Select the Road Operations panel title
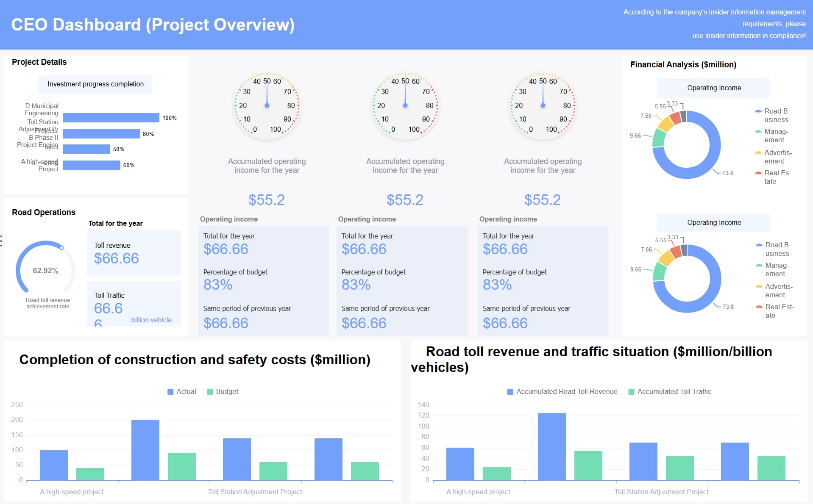This screenshot has width=813, height=504. tap(43, 212)
